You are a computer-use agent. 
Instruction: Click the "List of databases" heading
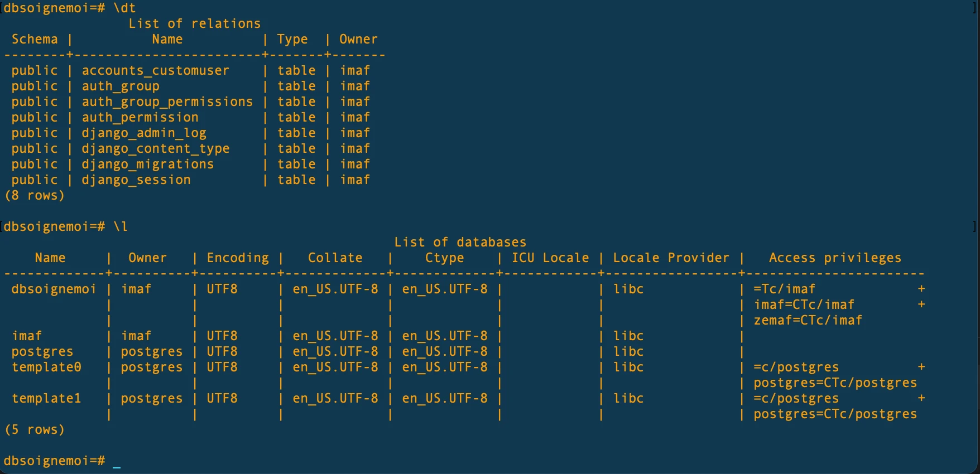pyautogui.click(x=460, y=242)
